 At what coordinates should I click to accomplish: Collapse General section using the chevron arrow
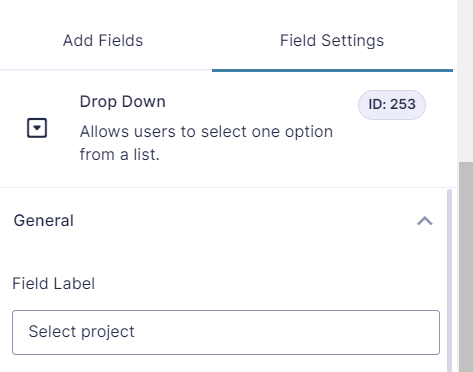click(425, 221)
